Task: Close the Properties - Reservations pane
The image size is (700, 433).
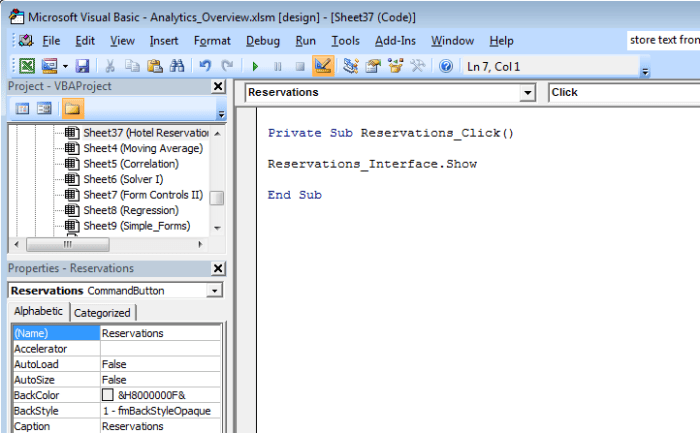Action: pos(218,268)
